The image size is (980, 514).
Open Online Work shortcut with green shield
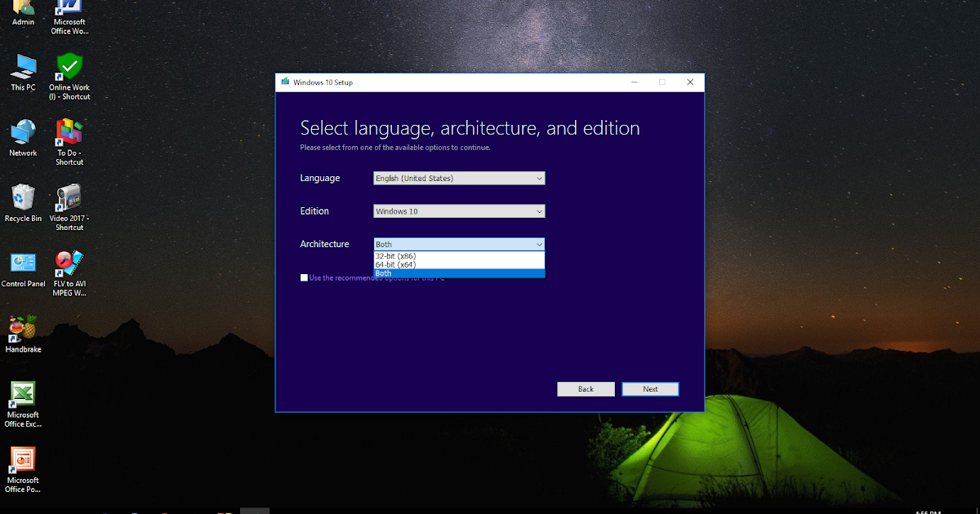pyautogui.click(x=69, y=75)
